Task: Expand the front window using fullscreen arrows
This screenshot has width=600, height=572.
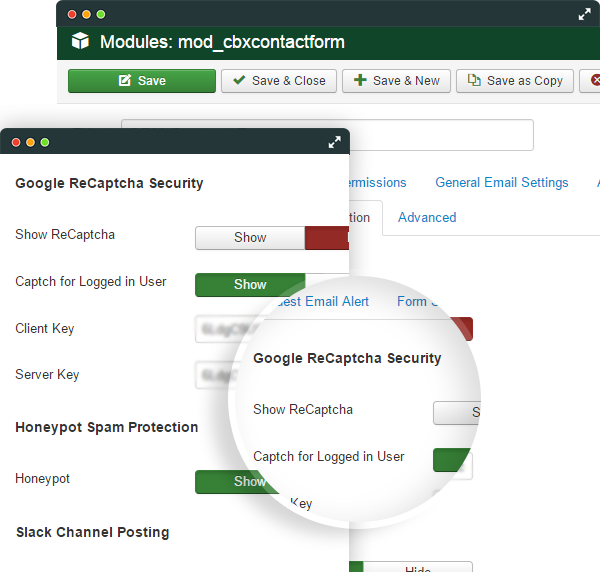Action: coord(334,142)
